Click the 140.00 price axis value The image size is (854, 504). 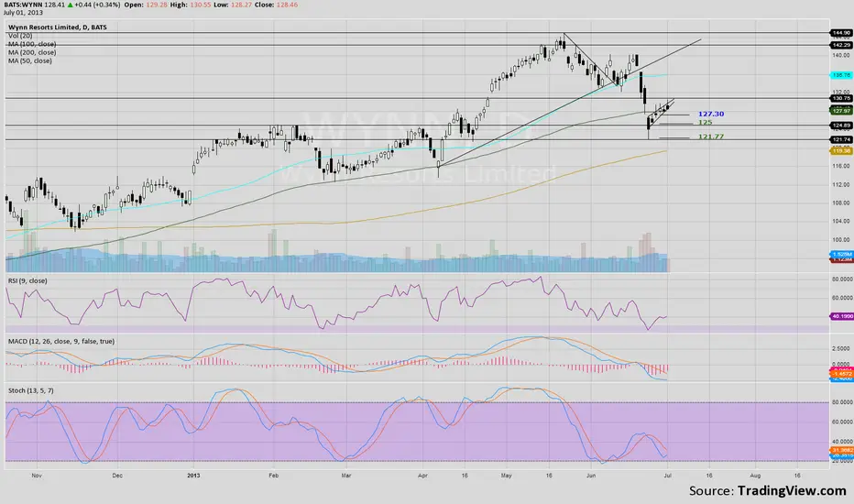coord(841,55)
